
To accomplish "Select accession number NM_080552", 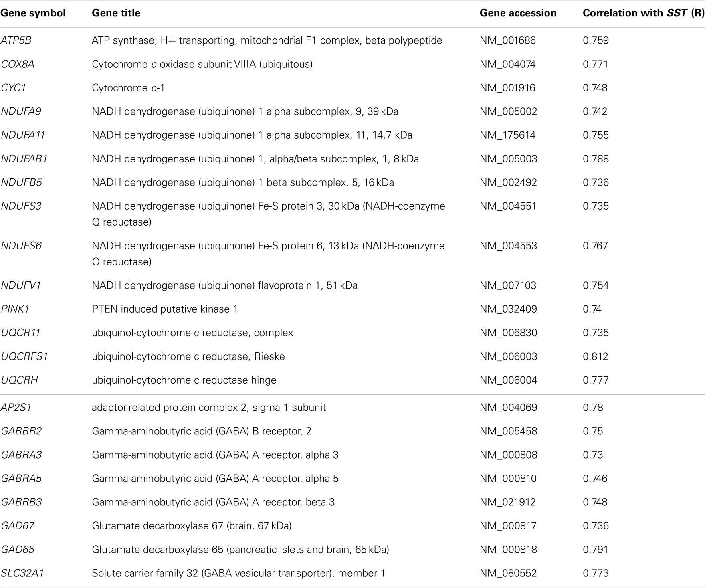I will [x=508, y=573].
